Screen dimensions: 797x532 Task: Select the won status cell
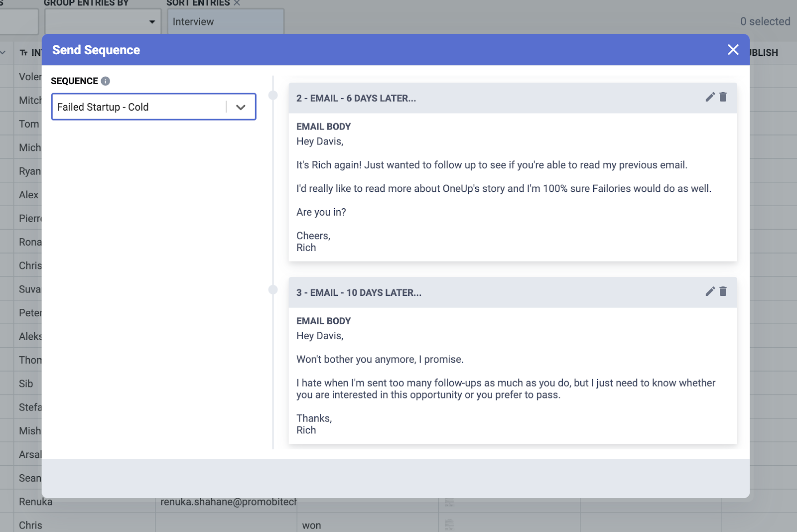[x=311, y=525]
